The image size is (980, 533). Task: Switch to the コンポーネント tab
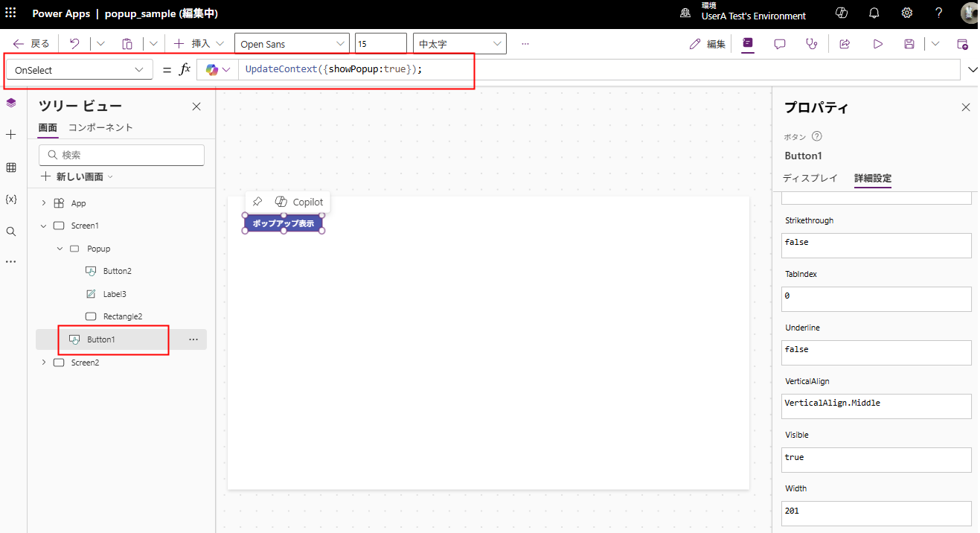[100, 127]
